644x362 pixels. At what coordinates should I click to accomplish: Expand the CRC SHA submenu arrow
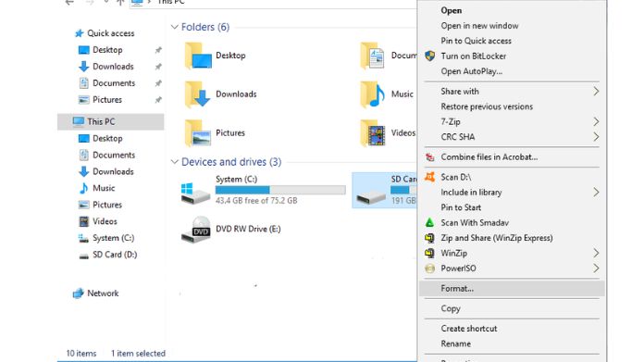click(x=596, y=137)
